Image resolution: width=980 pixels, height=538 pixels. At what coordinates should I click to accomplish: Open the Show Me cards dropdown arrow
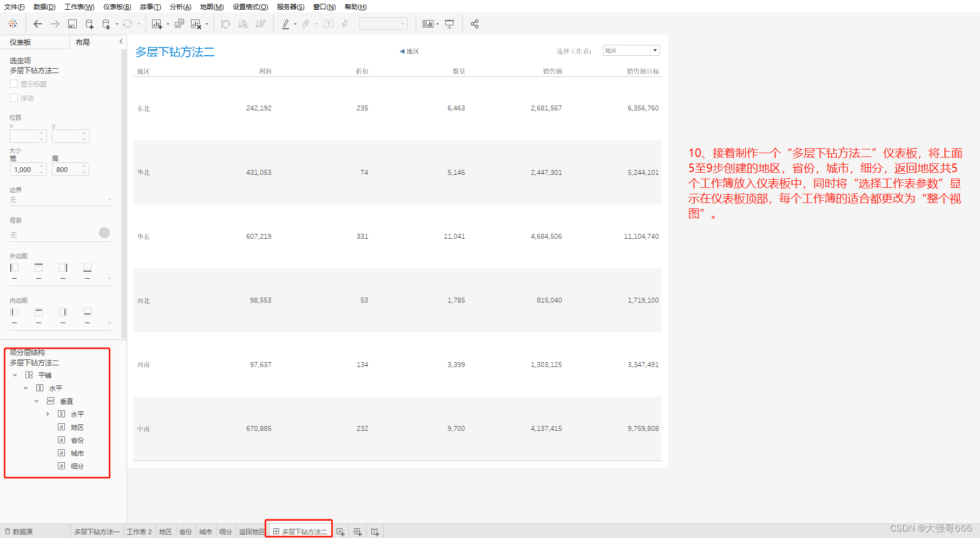click(437, 24)
